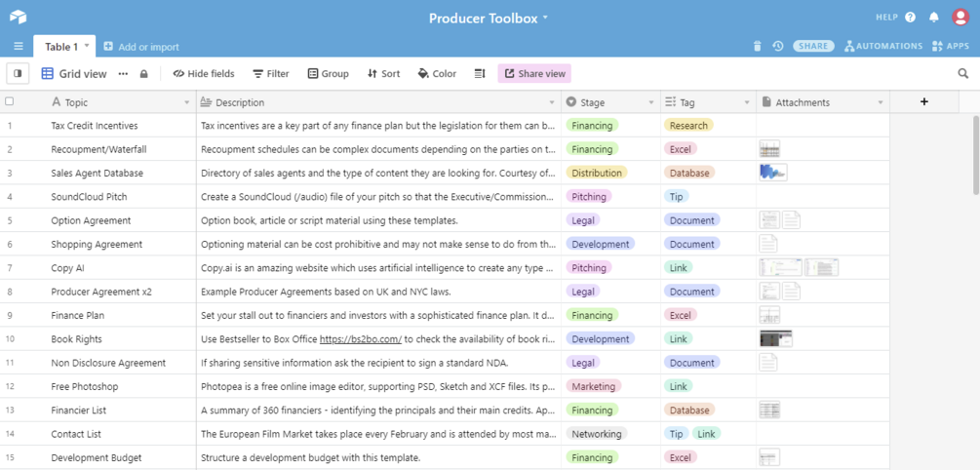This screenshot has height=470, width=980.
Task: Click the plus icon beside Add or import
Action: [x=108, y=46]
